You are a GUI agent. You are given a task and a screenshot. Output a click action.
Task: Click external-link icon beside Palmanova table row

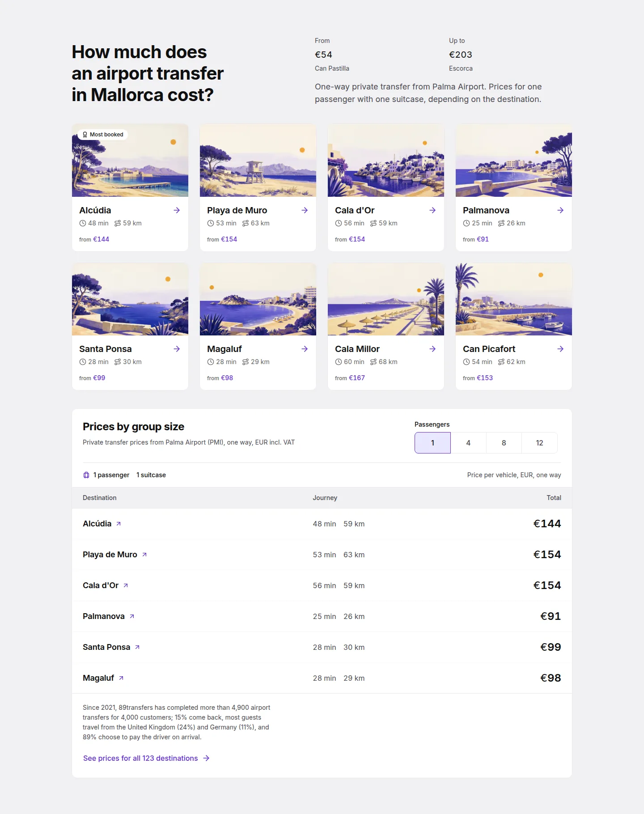(132, 616)
